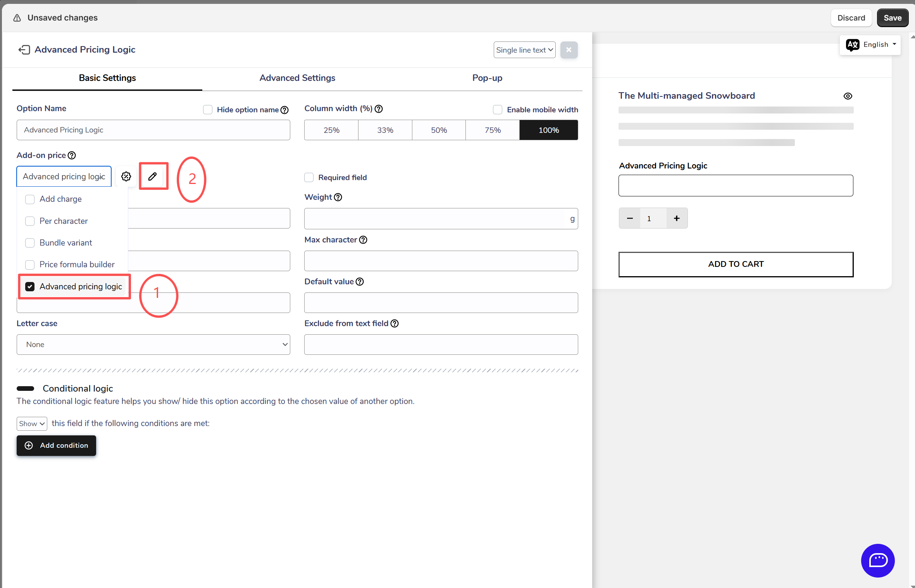Viewport: 915px width, 588px height.
Task: Click the pencil edit icon beside Add-on price
Action: pos(153,176)
